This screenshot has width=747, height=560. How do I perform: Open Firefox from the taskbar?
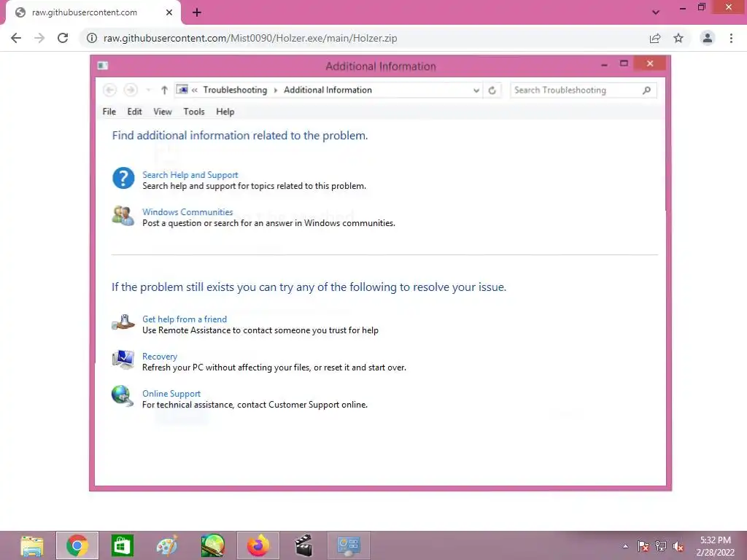pyautogui.click(x=258, y=545)
